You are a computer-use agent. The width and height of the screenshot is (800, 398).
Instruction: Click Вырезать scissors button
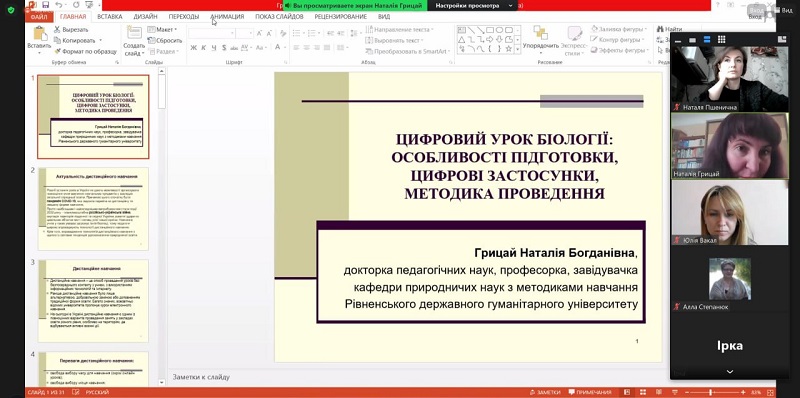tap(71, 30)
